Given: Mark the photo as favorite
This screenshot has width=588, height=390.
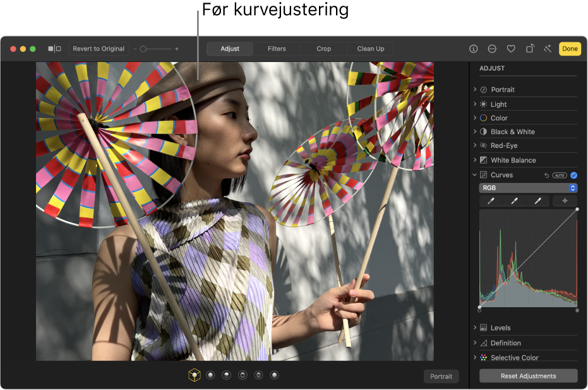Looking at the screenshot, I should (x=511, y=49).
